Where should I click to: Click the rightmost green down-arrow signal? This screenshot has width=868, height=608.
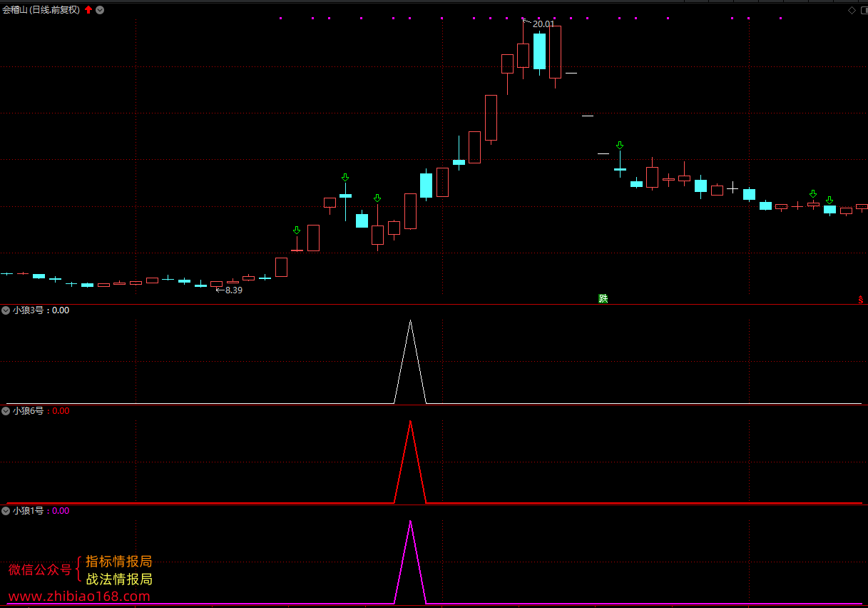pos(829,201)
